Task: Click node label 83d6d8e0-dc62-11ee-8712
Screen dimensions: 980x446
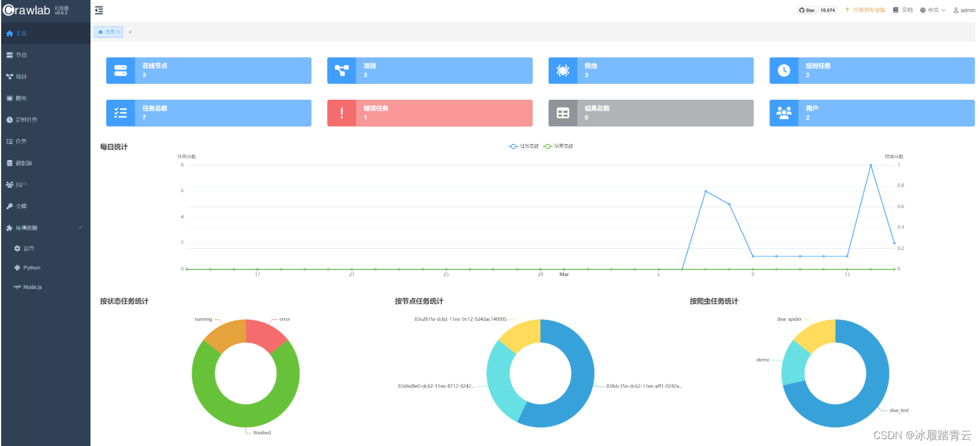Action: [x=436, y=386]
